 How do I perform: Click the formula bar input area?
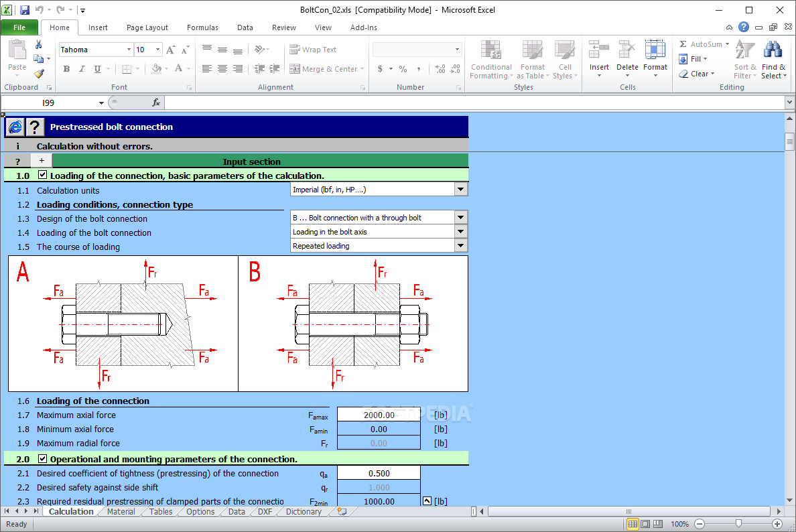click(474, 103)
